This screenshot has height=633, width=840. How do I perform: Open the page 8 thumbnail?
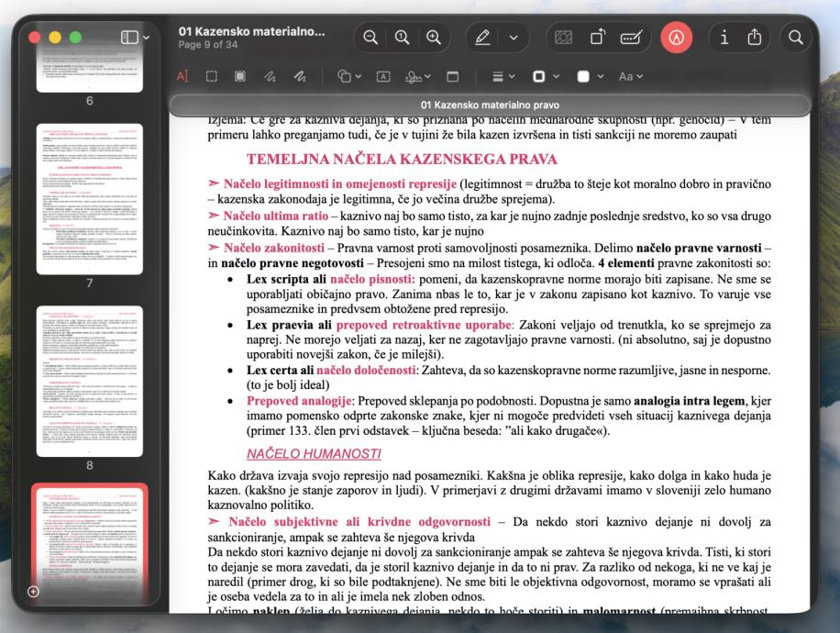[90, 381]
